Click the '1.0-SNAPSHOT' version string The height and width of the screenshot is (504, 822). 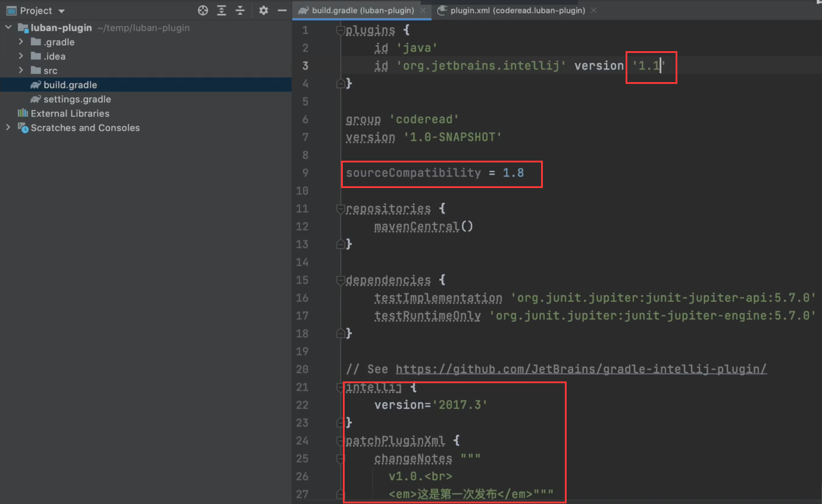pos(453,137)
